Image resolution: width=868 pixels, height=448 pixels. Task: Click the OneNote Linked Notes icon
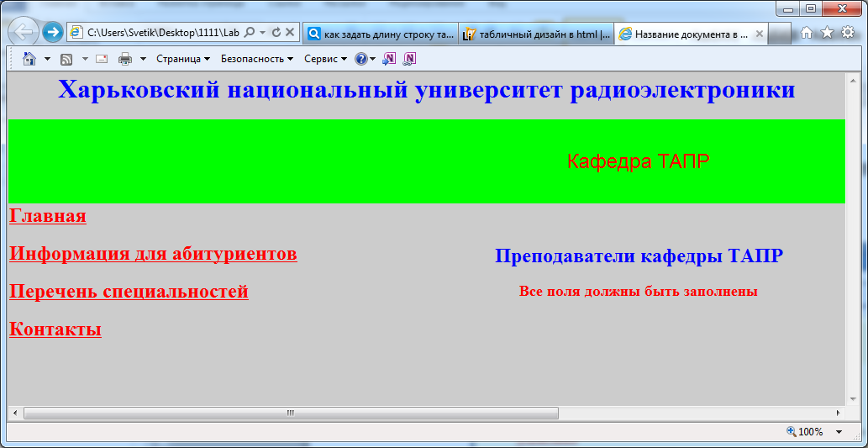(x=409, y=59)
